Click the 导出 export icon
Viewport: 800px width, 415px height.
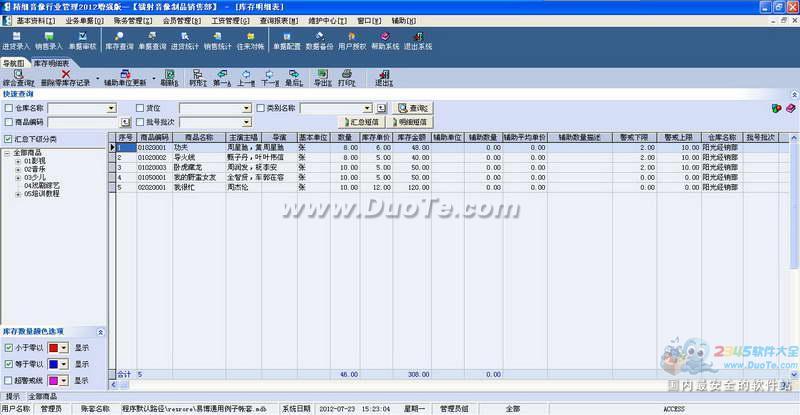point(321,77)
